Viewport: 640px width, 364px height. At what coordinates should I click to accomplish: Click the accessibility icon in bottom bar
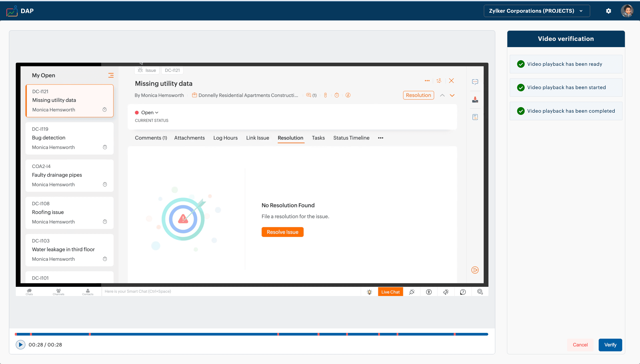coord(429,292)
